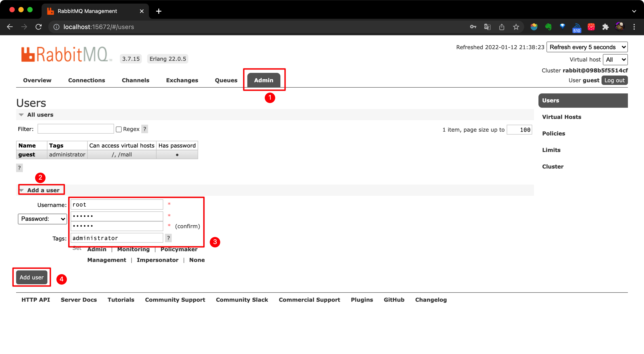The height and width of the screenshot is (354, 644).
Task: Open the GitHub footer link
Action: (x=394, y=300)
